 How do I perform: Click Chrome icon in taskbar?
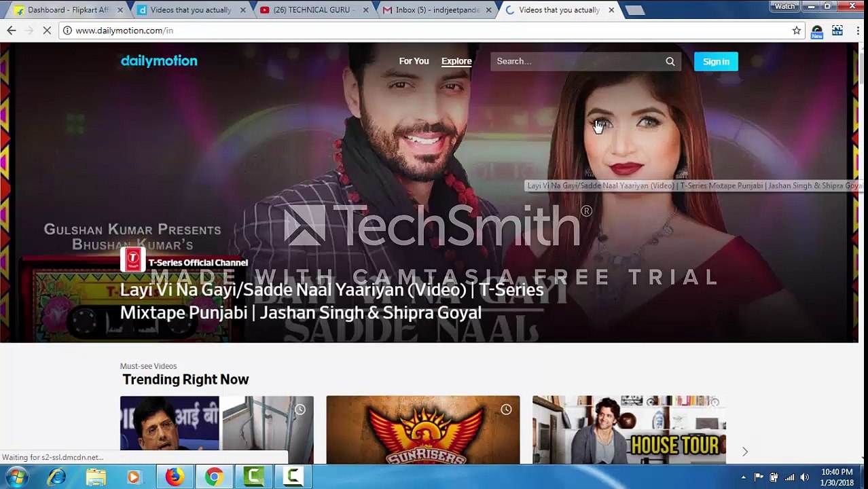214,477
